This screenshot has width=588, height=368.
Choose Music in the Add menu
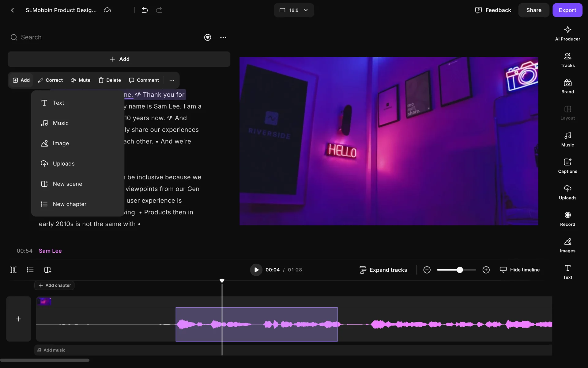pos(61,123)
